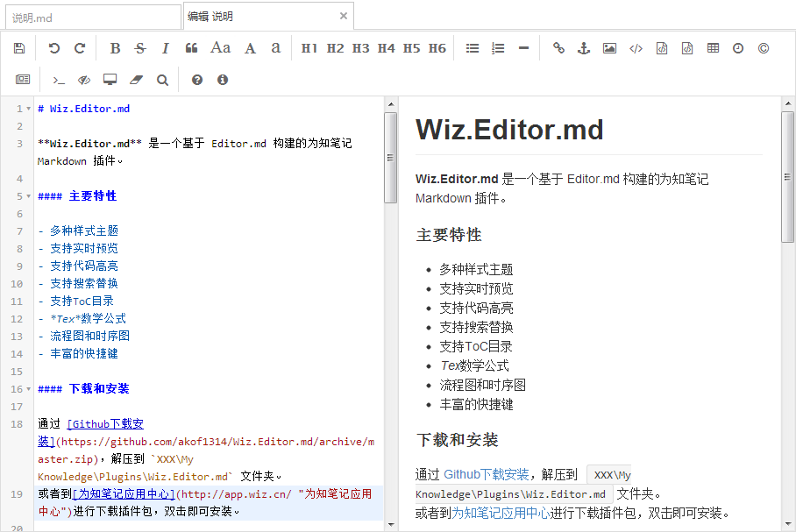
Task: Switch to the 说明.md tab
Action: coord(93,18)
